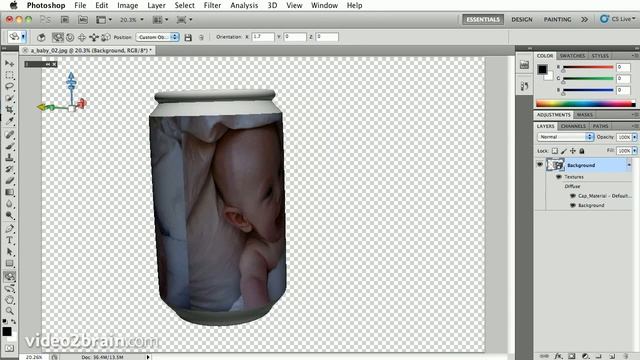Choose 3D Roll mode in options bar
The height and width of the screenshot is (360, 640).
tap(70, 37)
